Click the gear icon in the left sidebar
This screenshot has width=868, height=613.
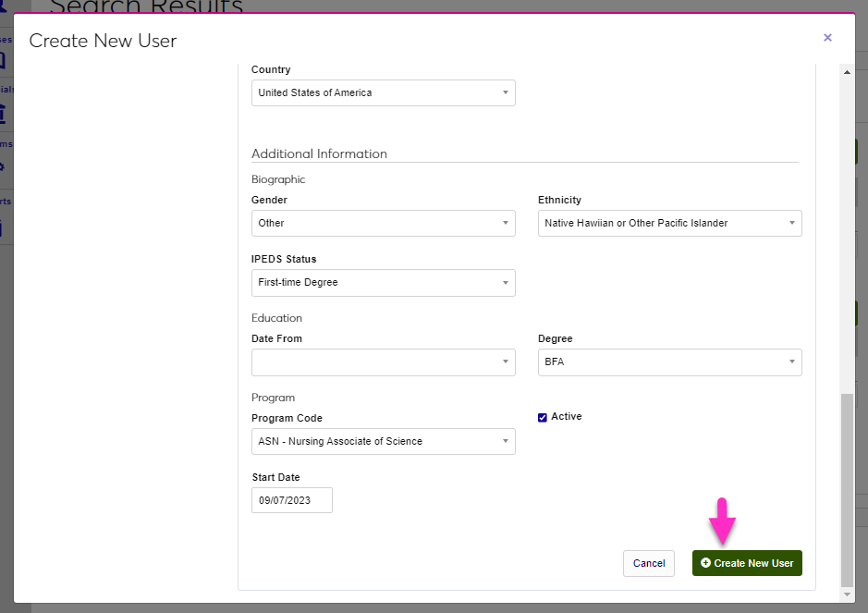3,167
